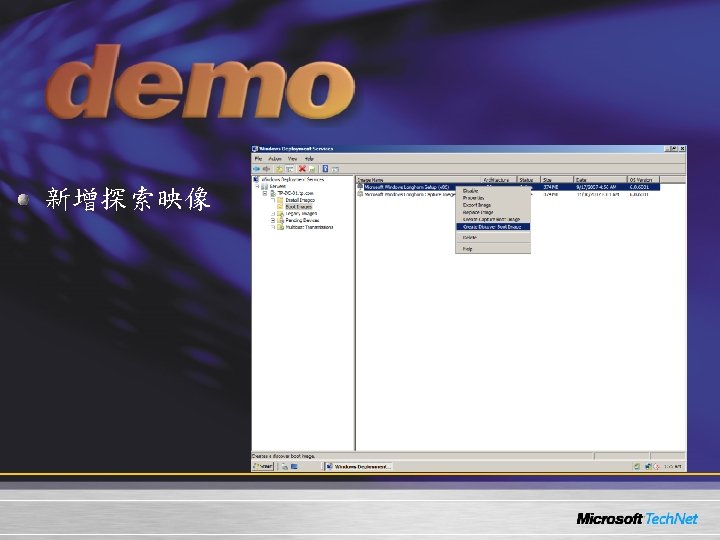Sort by the Architecture column header

click(499, 180)
